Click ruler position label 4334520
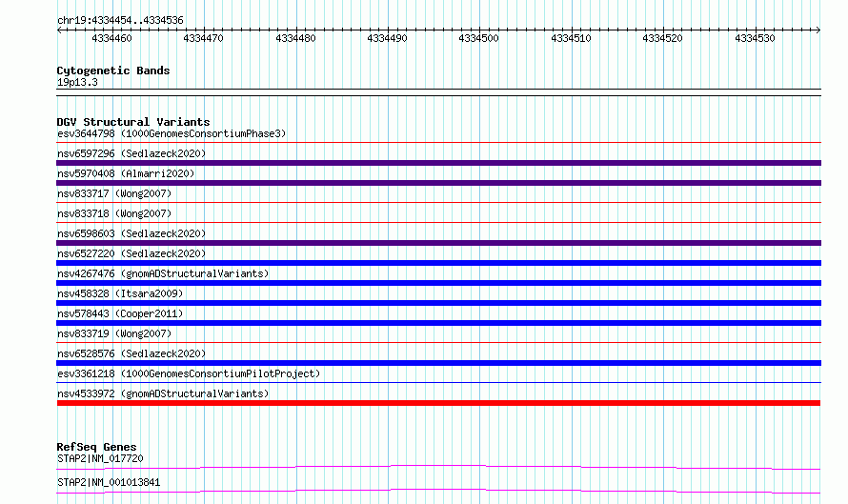The height and width of the screenshot is (504, 848). pyautogui.click(x=662, y=38)
